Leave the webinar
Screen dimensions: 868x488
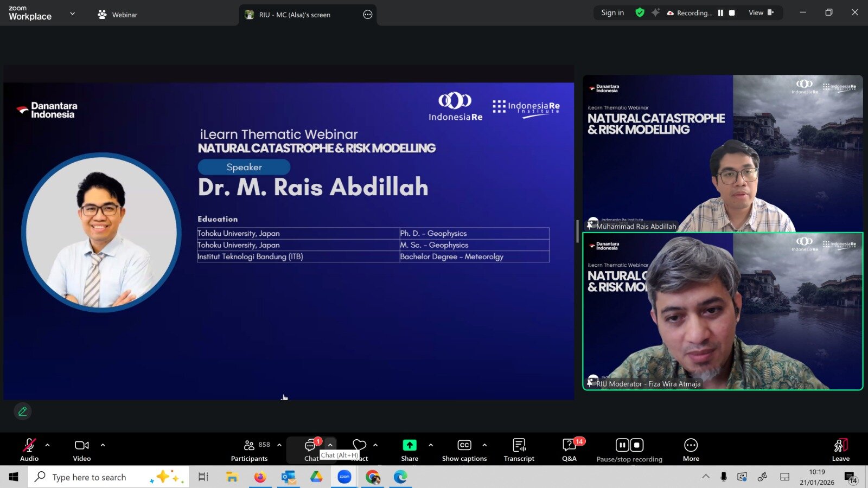(x=840, y=450)
